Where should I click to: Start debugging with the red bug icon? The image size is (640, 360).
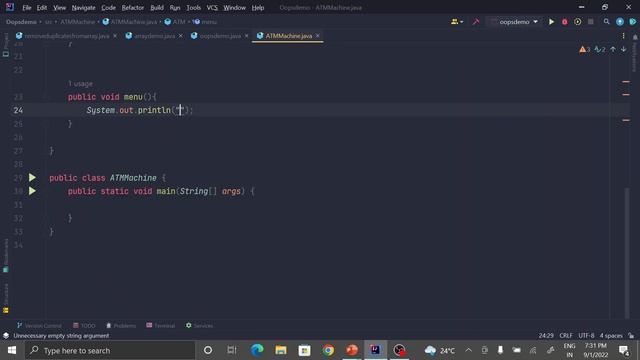coord(564,22)
